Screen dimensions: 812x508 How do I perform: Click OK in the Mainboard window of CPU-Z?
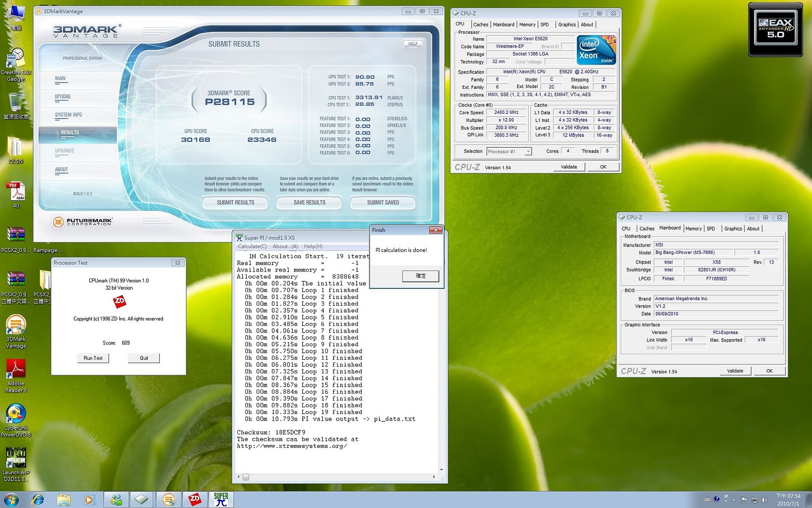(x=769, y=371)
